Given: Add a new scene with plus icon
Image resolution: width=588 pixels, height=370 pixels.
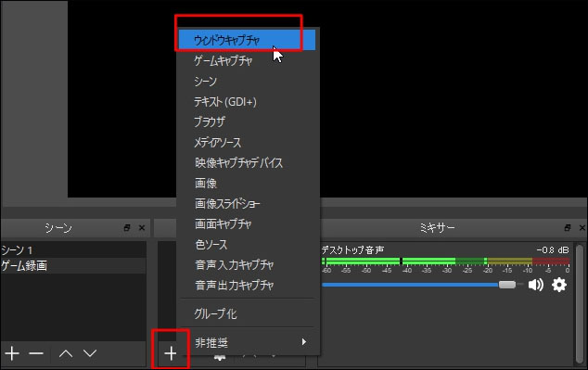Looking at the screenshot, I should click(x=12, y=353).
